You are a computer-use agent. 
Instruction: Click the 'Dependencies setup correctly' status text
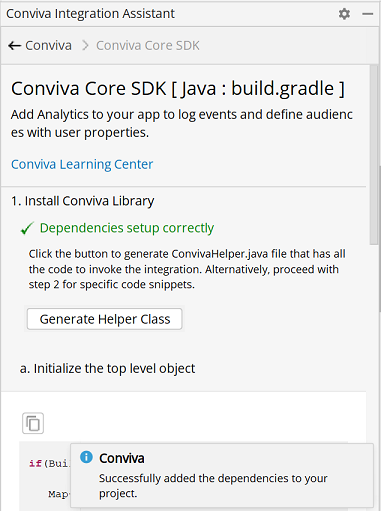[127, 228]
